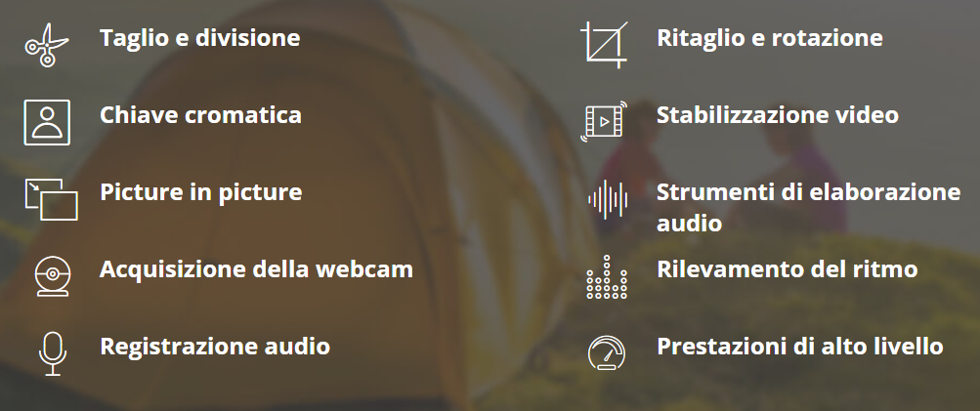
Task: Click the Registrazione audio label
Action: pyautogui.click(x=215, y=346)
